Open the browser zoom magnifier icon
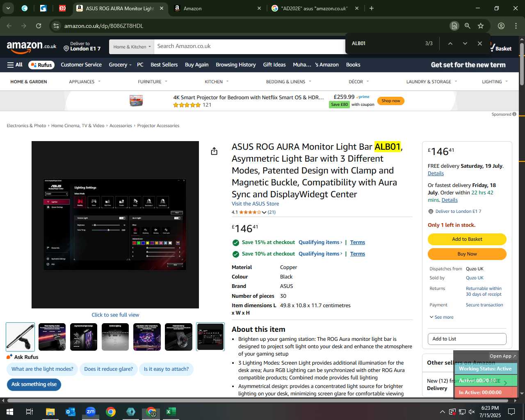This screenshot has width=525, height=420. pos(467,26)
